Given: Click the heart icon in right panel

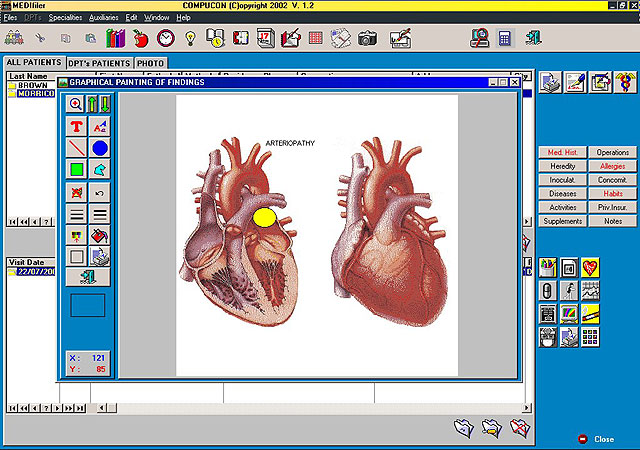Looking at the screenshot, I should coord(590,268).
